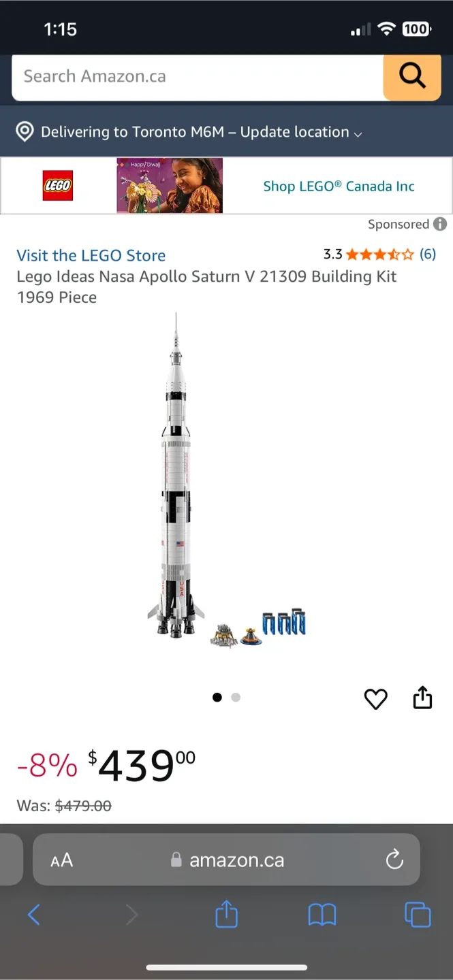Focus the Search Amazon.ca field

198,77
